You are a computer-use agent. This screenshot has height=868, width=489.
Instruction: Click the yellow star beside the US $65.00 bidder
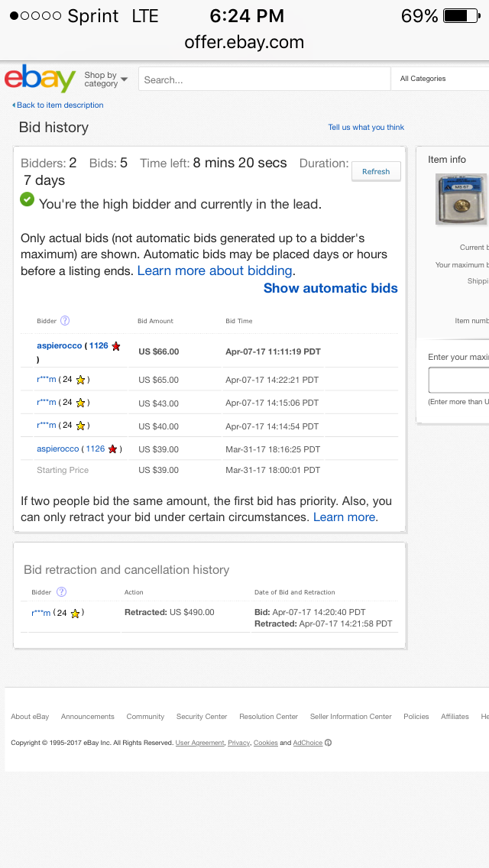(x=81, y=380)
